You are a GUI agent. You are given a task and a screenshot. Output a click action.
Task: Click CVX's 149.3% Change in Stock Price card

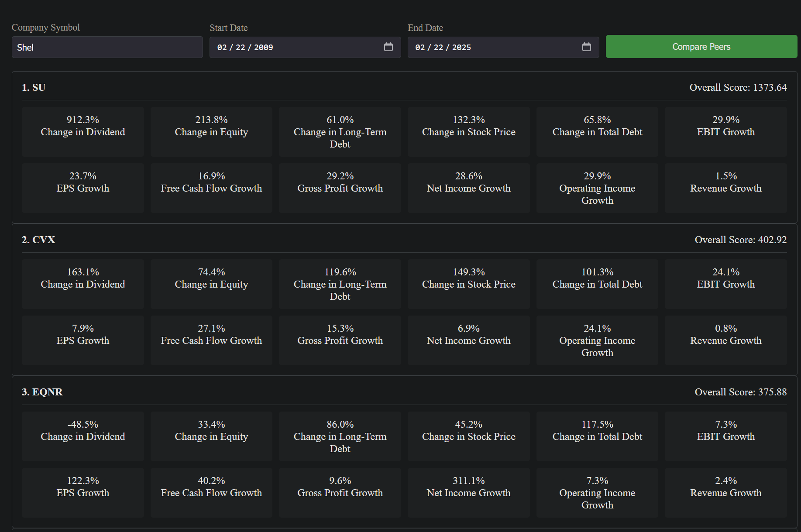pos(469,284)
